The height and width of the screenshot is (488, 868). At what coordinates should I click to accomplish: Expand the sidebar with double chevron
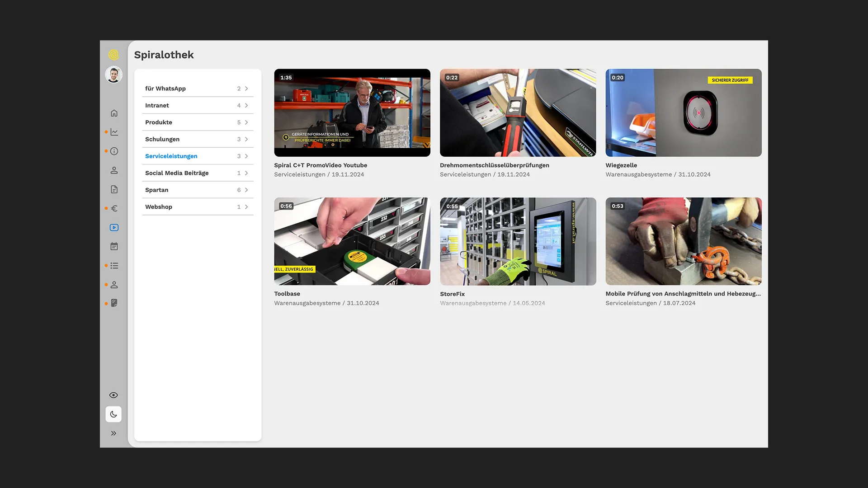pyautogui.click(x=113, y=433)
